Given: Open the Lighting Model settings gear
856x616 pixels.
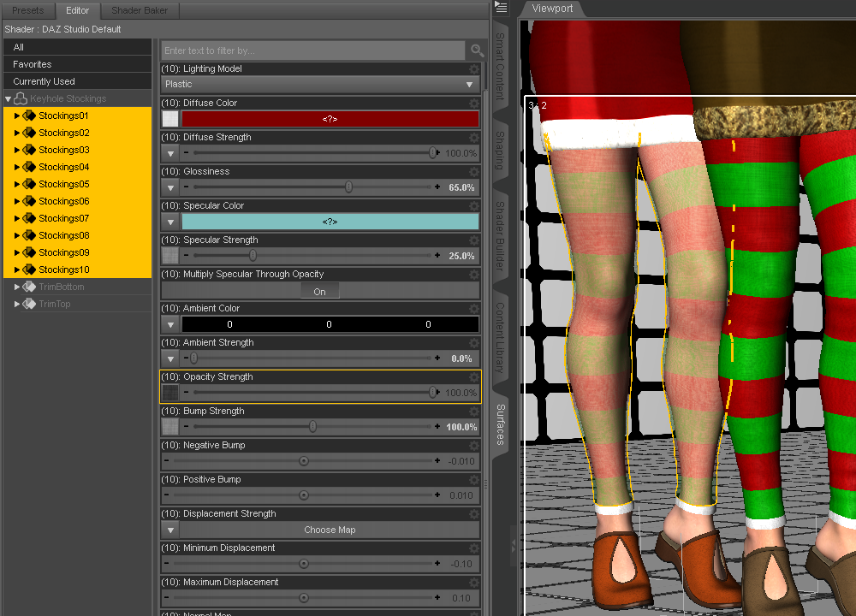Looking at the screenshot, I should [x=474, y=69].
